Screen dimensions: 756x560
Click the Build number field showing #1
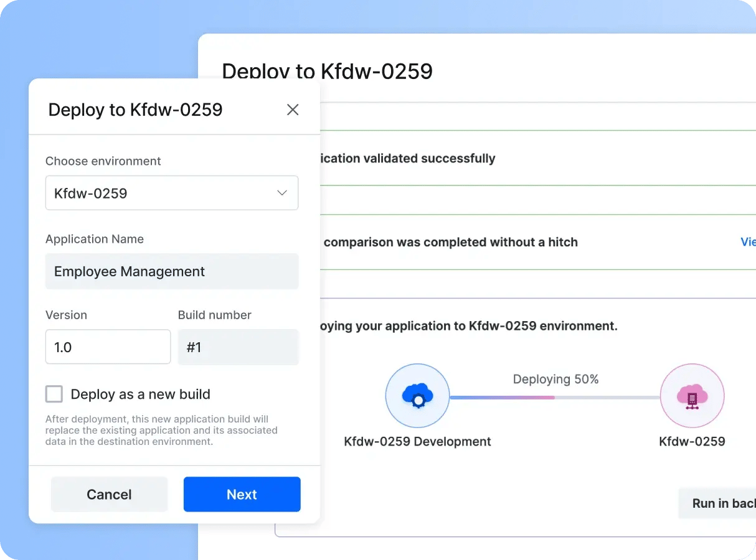(x=238, y=347)
